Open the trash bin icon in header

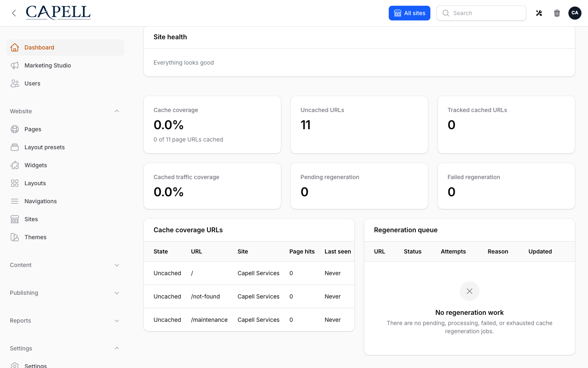point(557,13)
